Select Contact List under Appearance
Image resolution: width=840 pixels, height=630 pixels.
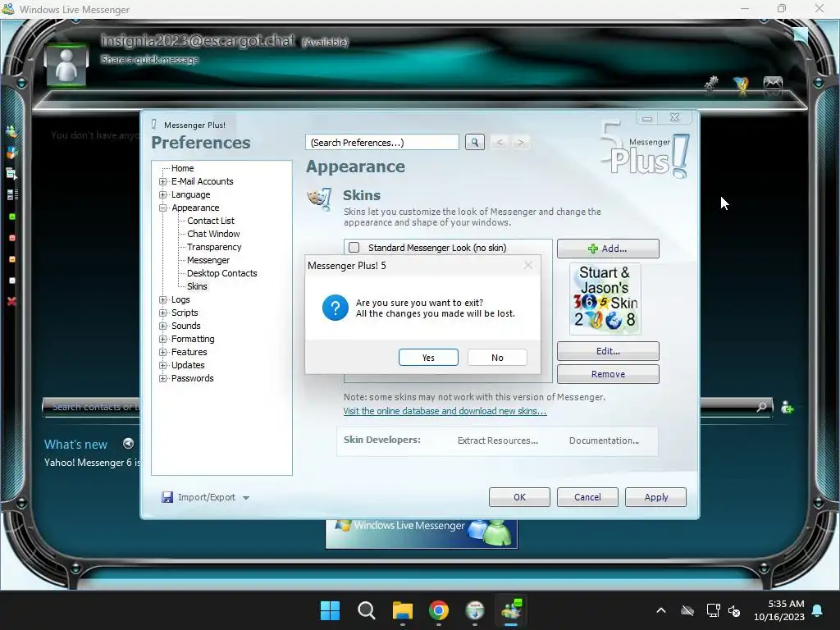[211, 221]
